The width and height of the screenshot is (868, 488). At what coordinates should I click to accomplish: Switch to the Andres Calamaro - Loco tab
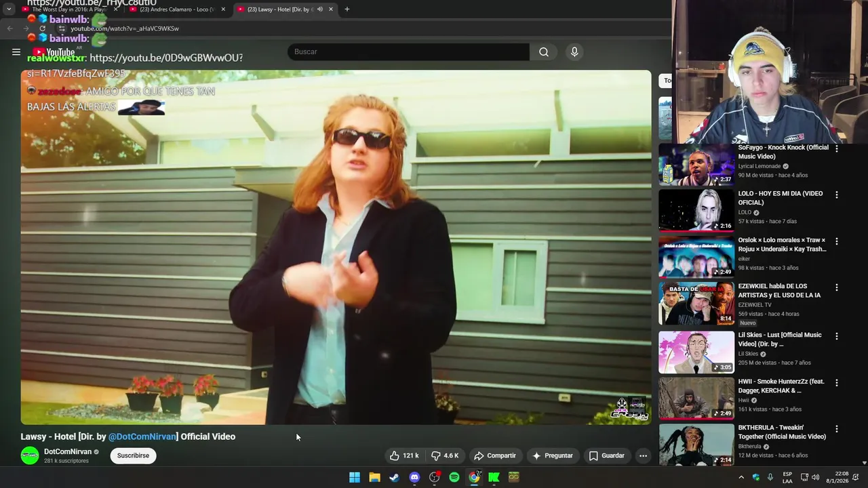[176, 9]
